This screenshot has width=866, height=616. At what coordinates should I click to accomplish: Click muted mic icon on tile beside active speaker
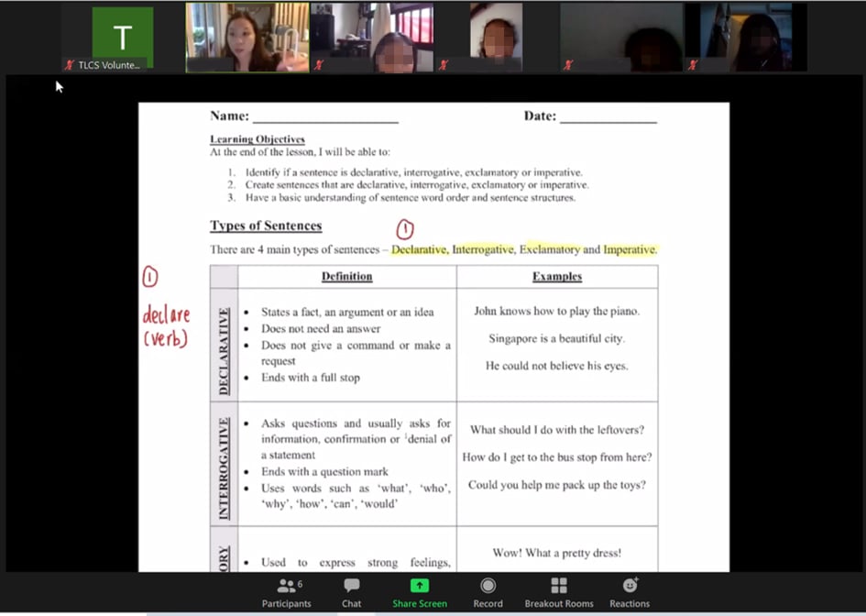tap(317, 65)
